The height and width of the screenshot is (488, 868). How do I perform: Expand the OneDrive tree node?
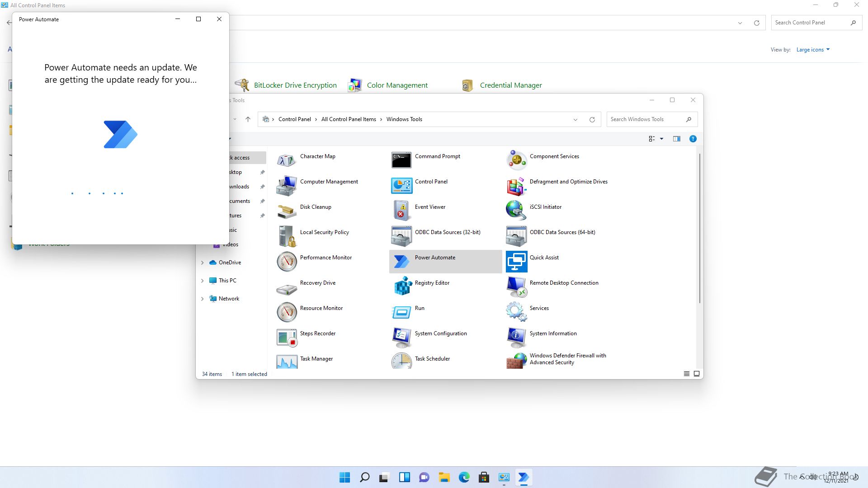pos(202,263)
